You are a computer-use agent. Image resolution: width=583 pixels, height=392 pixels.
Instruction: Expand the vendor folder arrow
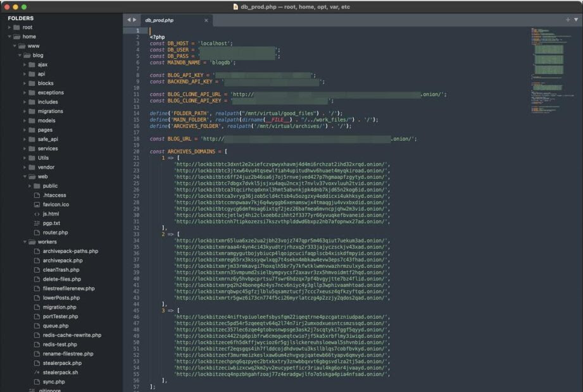[x=25, y=168]
